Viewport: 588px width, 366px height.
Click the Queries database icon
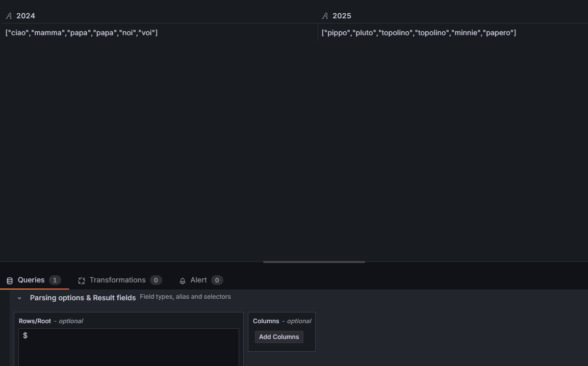(10, 280)
